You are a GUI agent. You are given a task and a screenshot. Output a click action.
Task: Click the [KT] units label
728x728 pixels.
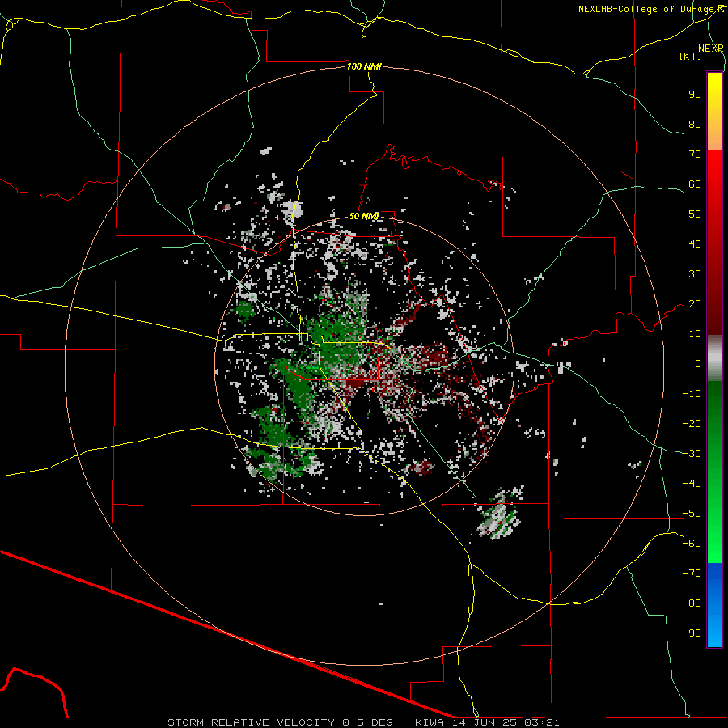[x=691, y=56]
